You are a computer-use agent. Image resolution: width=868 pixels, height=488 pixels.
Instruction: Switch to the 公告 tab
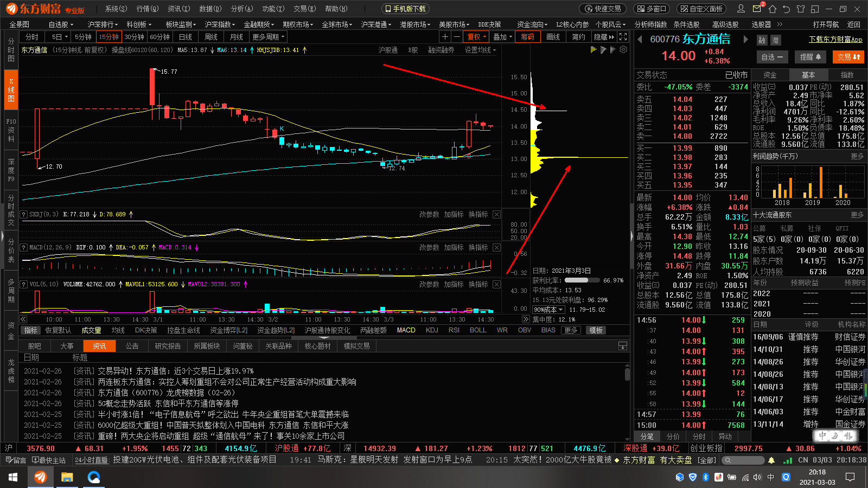132,346
